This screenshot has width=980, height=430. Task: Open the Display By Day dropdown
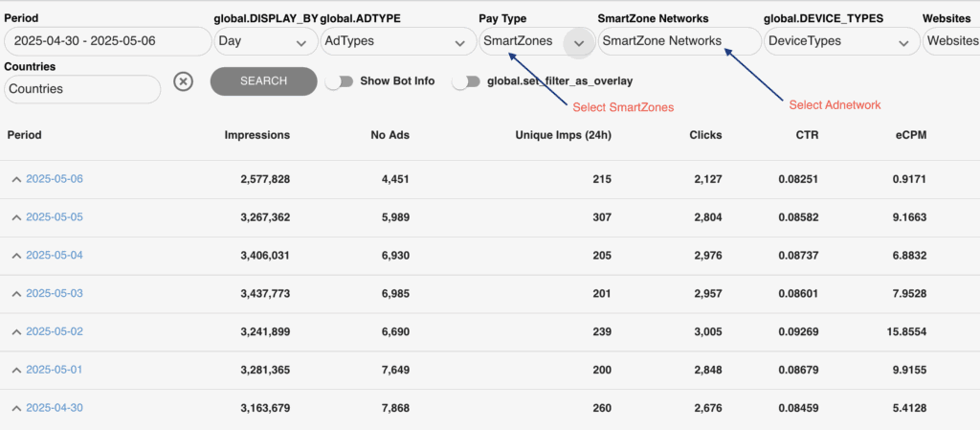pos(264,41)
